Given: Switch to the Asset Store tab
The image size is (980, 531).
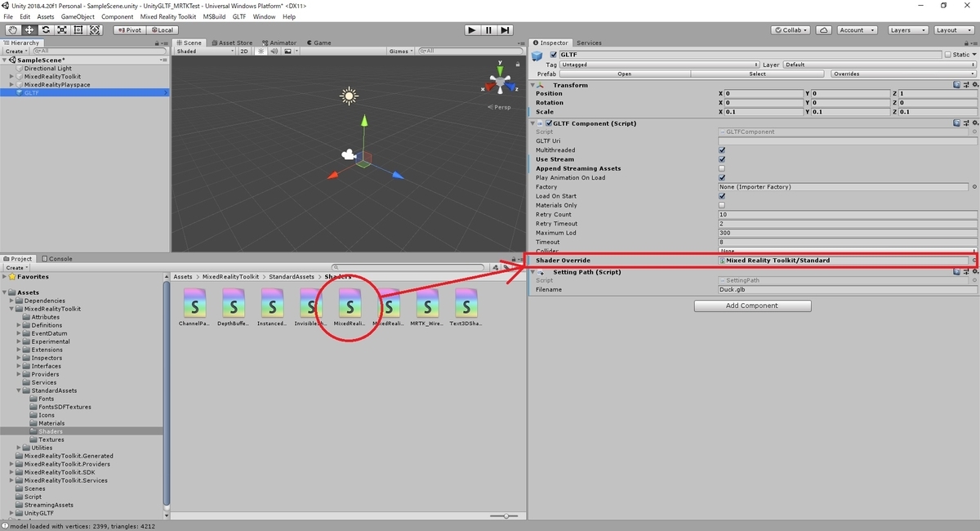Looking at the screenshot, I should pos(233,42).
